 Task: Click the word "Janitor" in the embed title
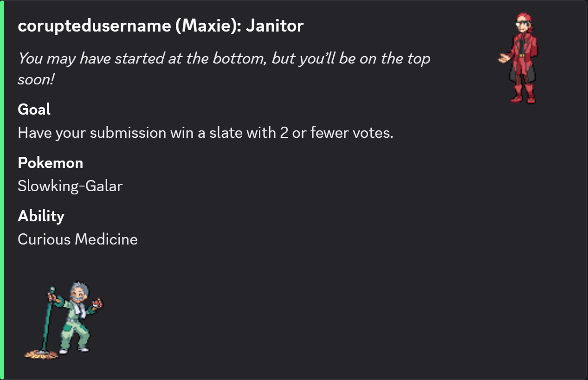pos(275,26)
